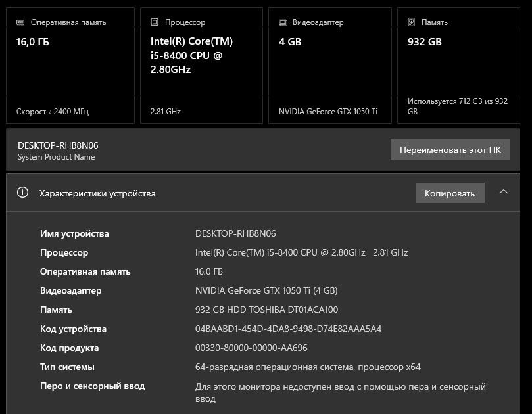Click DESKTOP-RHB8N06 name above System Product Name
This screenshot has height=414, width=532.
click(58, 145)
